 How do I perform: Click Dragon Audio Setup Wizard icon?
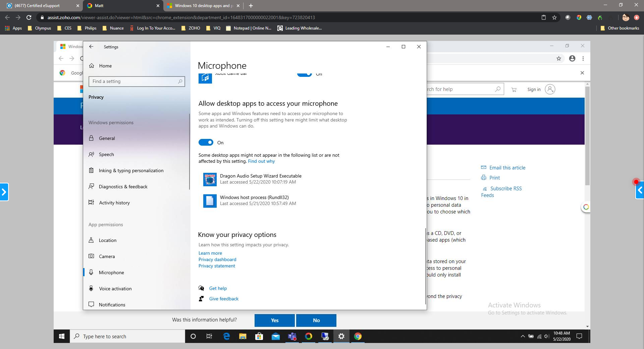[x=210, y=179]
